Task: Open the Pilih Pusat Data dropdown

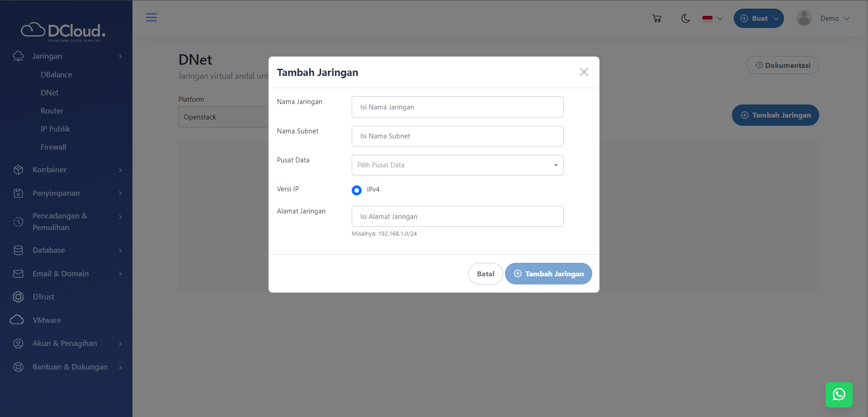Action: [457, 165]
